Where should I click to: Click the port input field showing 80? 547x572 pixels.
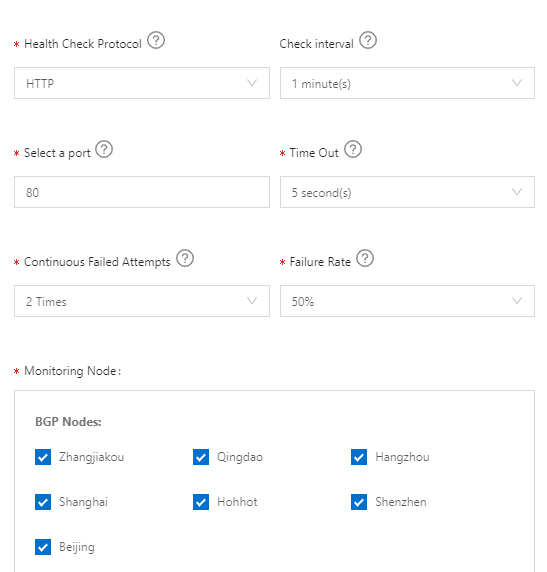pyautogui.click(x=142, y=192)
